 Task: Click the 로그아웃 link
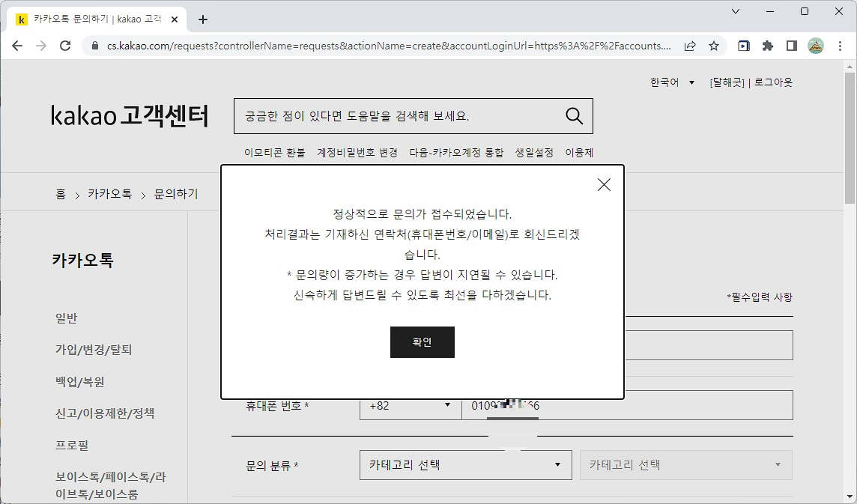(773, 82)
